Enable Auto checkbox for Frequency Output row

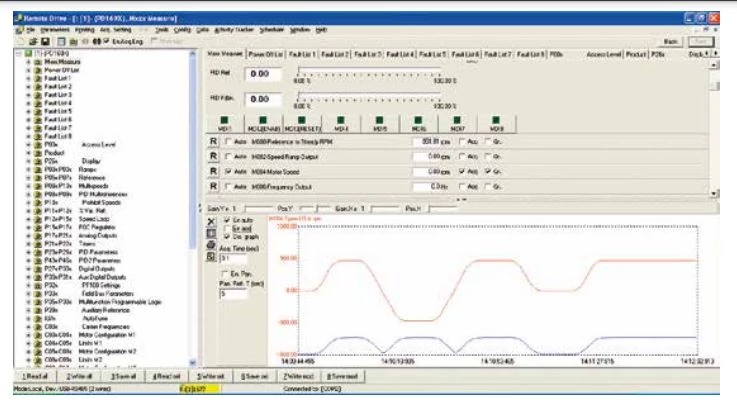(227, 187)
